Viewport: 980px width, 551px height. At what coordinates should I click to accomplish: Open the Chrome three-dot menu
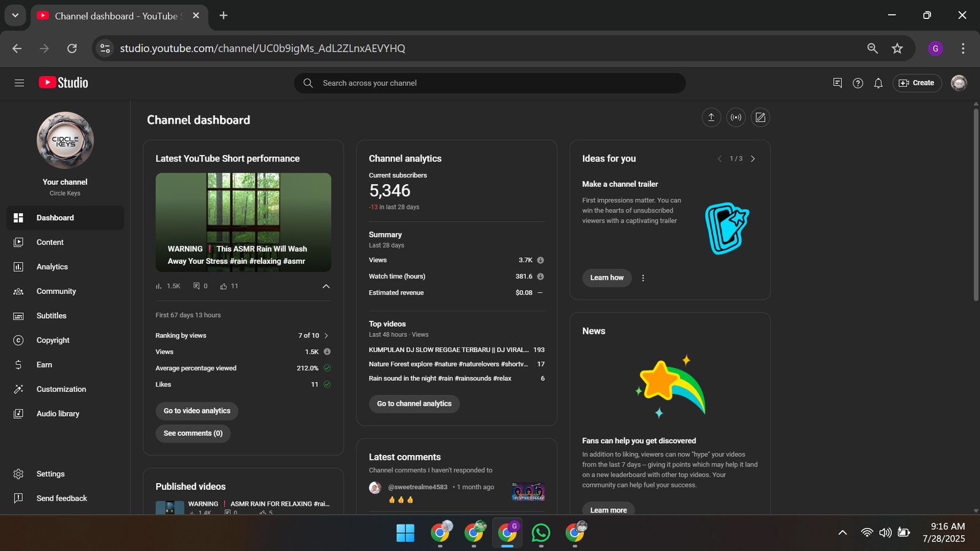pos(963,48)
